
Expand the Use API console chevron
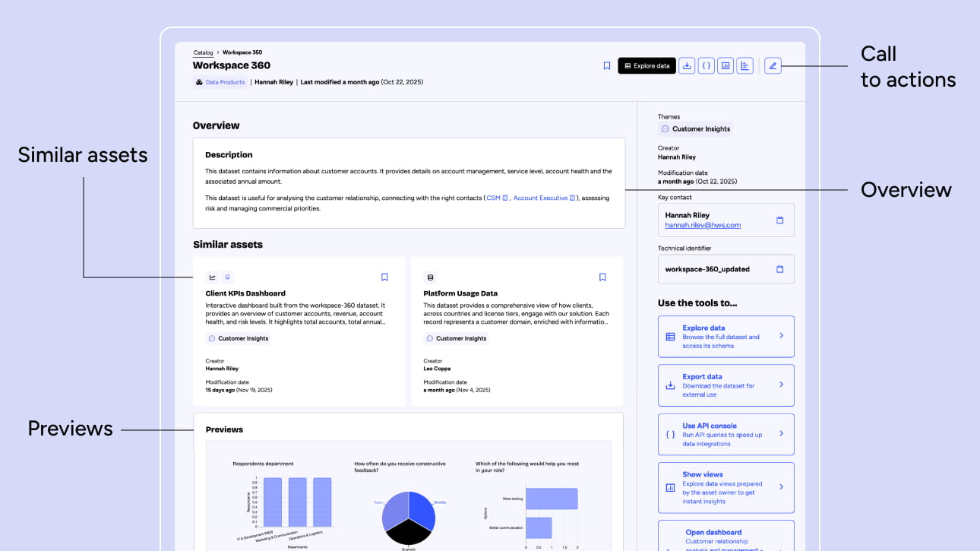pos(781,433)
